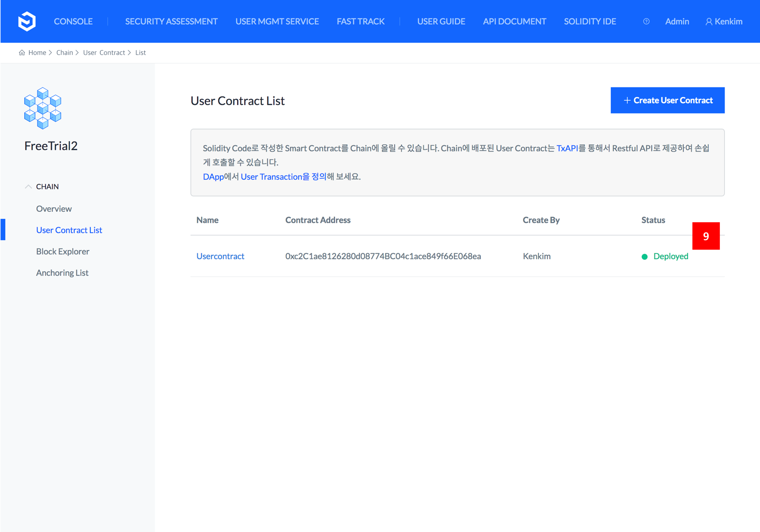Click Chain in the breadcrumb
This screenshot has width=760, height=532.
pos(64,52)
